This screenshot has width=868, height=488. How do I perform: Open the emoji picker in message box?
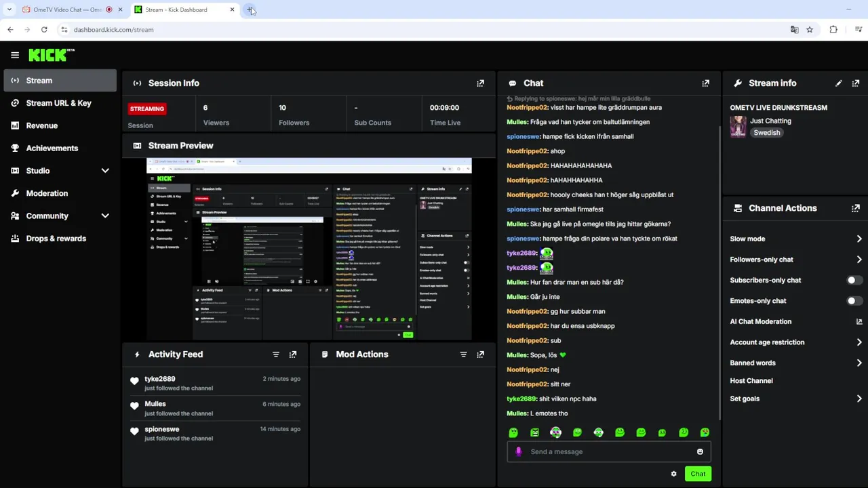(700, 452)
